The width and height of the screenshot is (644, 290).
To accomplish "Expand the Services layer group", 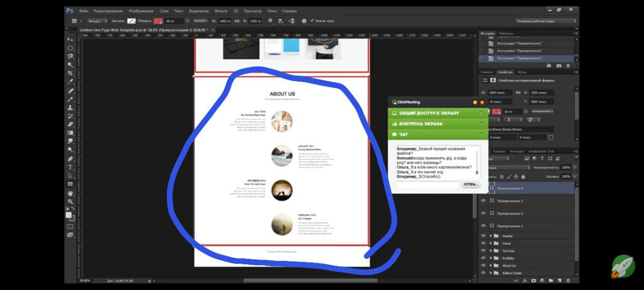I will point(491,251).
